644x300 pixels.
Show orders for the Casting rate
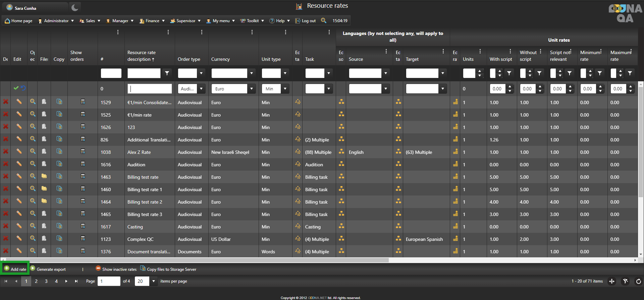point(83,226)
